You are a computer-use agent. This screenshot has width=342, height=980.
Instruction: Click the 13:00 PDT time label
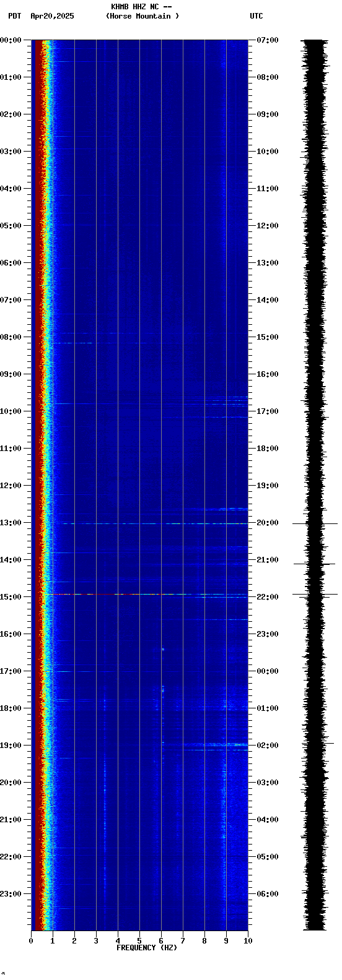[x=11, y=523]
